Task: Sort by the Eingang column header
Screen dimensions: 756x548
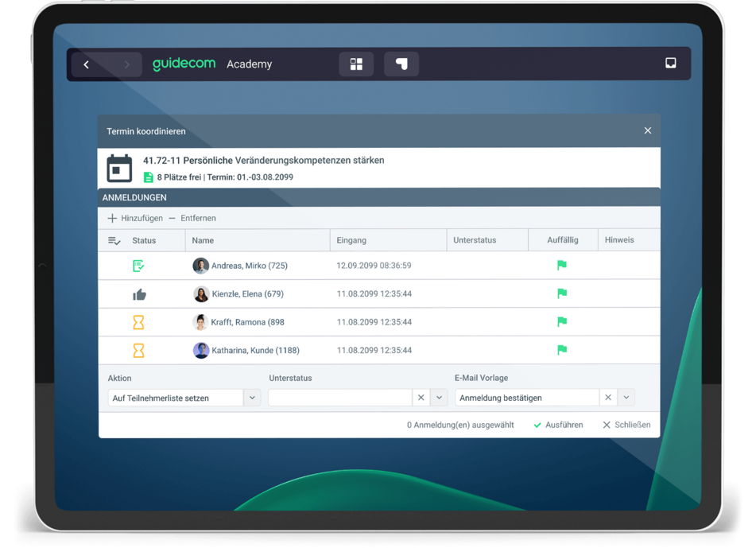Action: pos(351,240)
